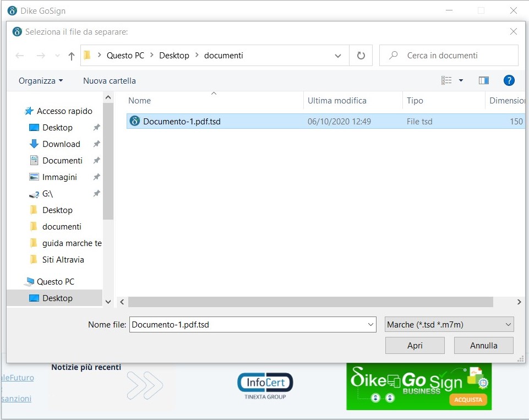Click the refresh icon beside address bar
The height and width of the screenshot is (420, 529).
click(361, 56)
